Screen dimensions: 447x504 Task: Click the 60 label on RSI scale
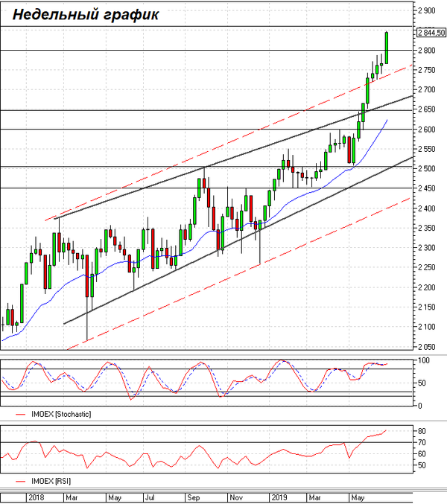(x=422, y=454)
